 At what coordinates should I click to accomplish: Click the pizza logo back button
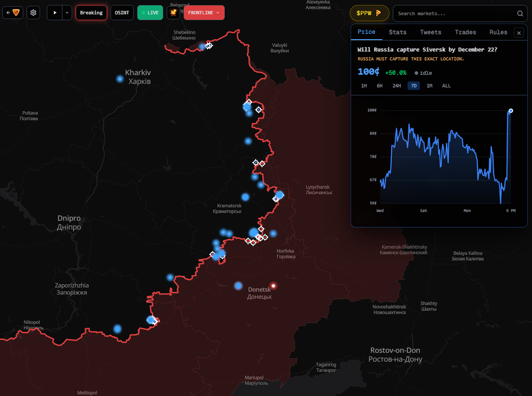(x=13, y=13)
